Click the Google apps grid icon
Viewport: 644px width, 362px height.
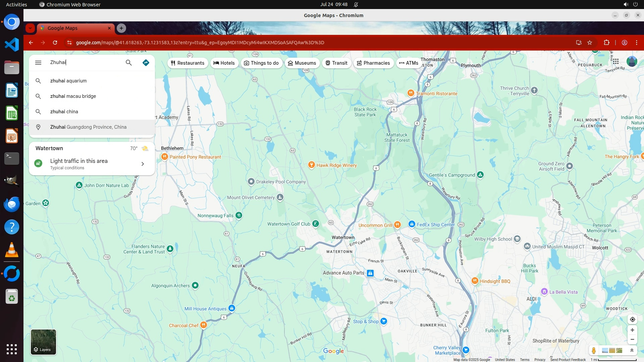(x=615, y=61)
